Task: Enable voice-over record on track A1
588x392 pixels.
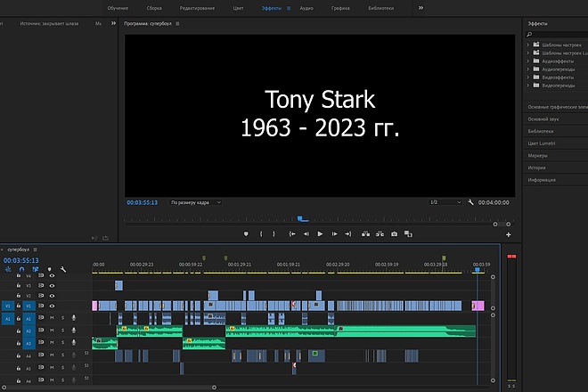Action: click(74, 318)
